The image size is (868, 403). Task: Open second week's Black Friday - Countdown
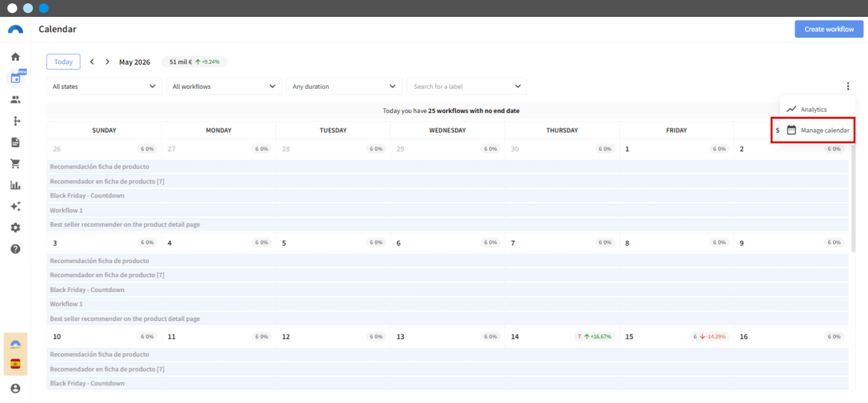448,290
